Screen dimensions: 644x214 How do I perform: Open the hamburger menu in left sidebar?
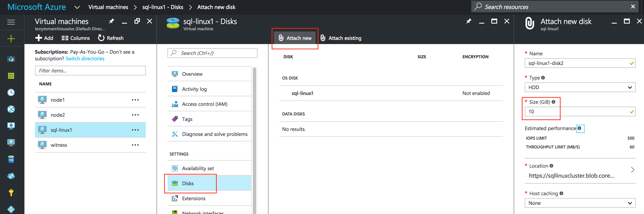11,22
